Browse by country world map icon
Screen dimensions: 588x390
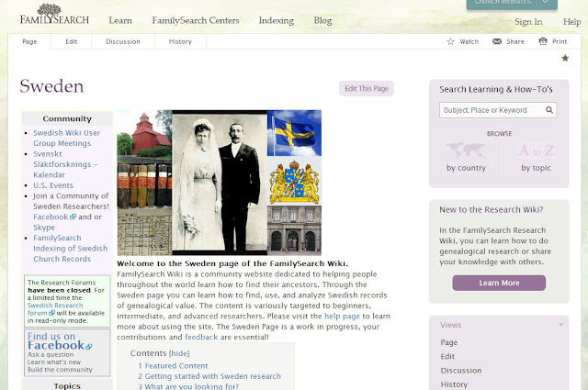(466, 150)
